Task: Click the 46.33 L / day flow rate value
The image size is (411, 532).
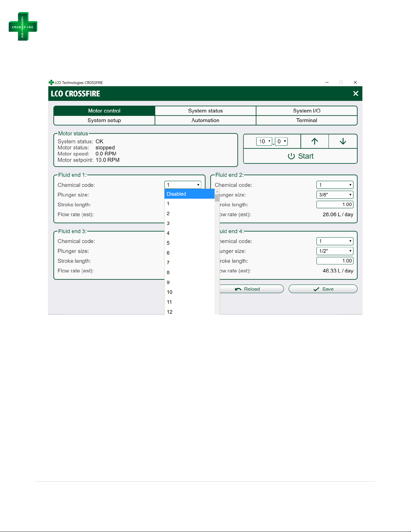Action: click(338, 271)
